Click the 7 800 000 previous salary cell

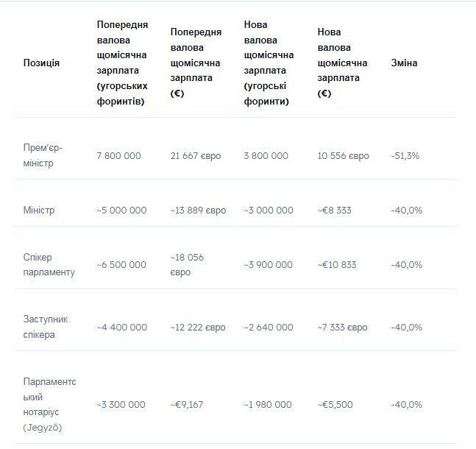click(x=118, y=156)
